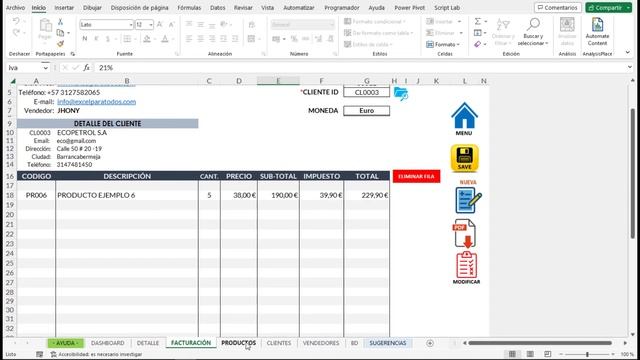Click the macro record status icon

pyautogui.click(x=40, y=354)
